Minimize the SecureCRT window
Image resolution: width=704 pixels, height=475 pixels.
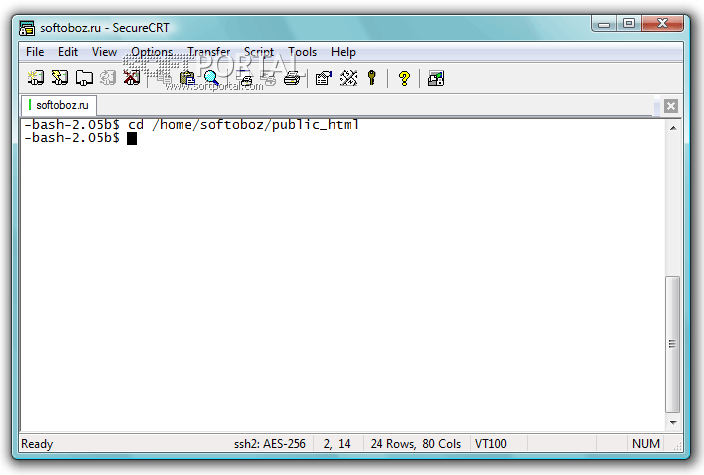pyautogui.click(x=604, y=23)
